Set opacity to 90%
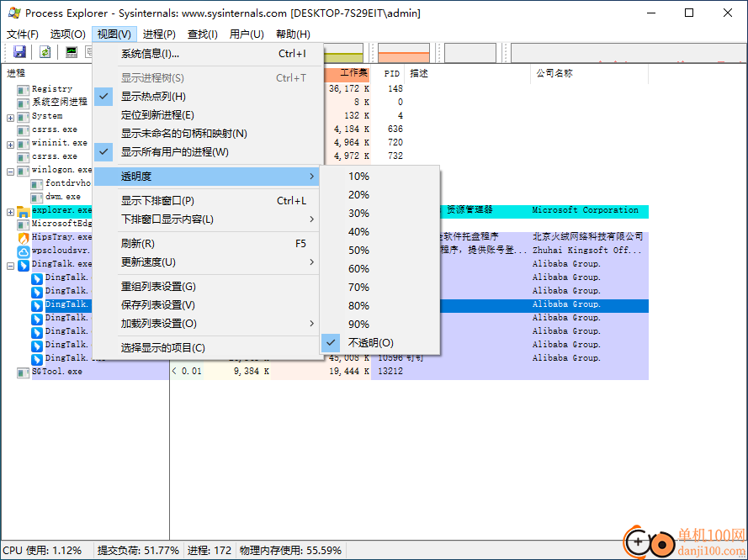748x560 pixels. (x=379, y=324)
